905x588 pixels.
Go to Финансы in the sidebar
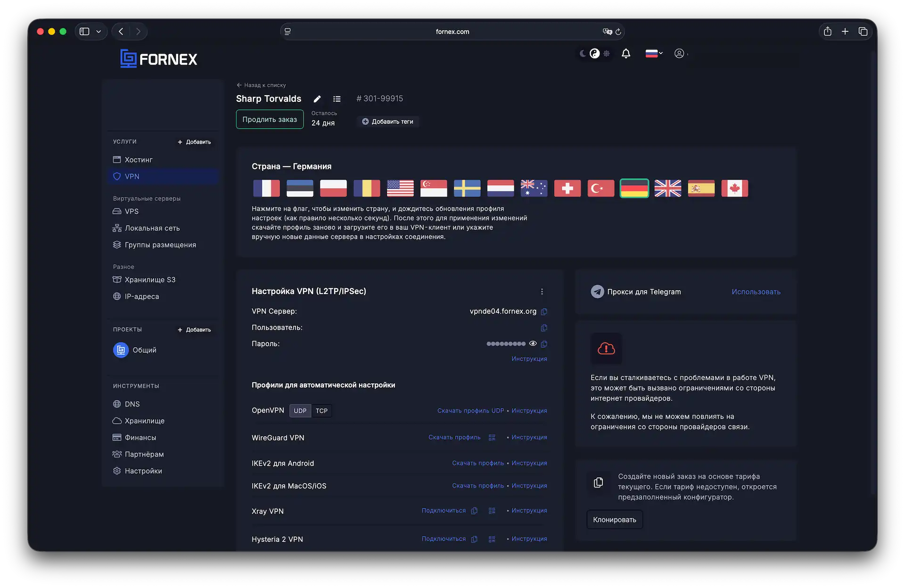(x=140, y=438)
